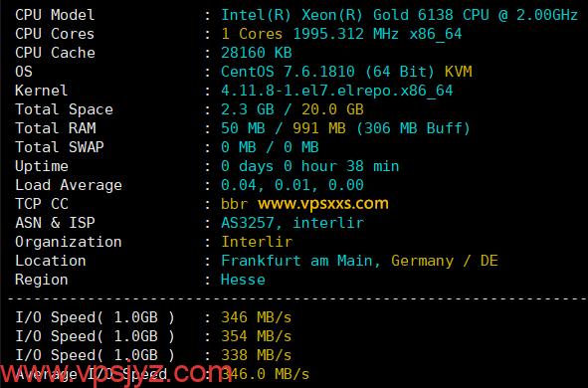Click the Load Average values
588x388 pixels.
point(293,185)
